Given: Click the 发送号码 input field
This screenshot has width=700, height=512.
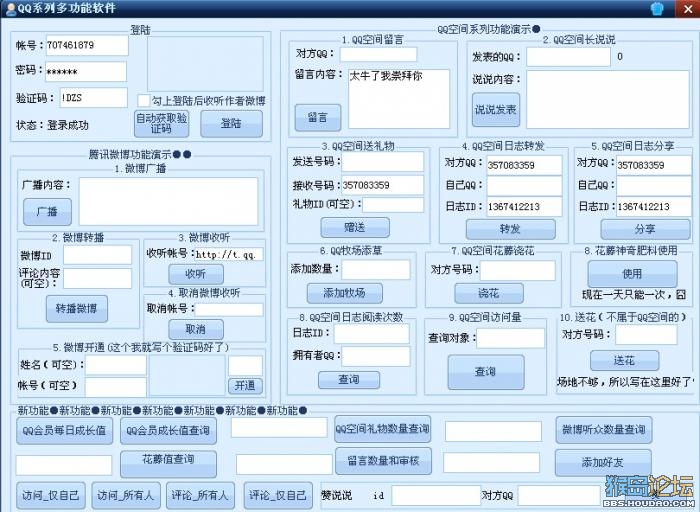Looking at the screenshot, I should [383, 162].
